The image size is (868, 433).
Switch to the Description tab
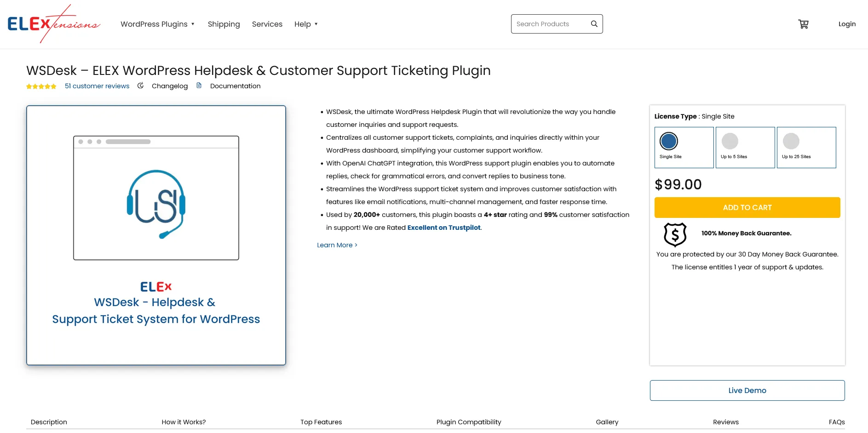point(49,422)
